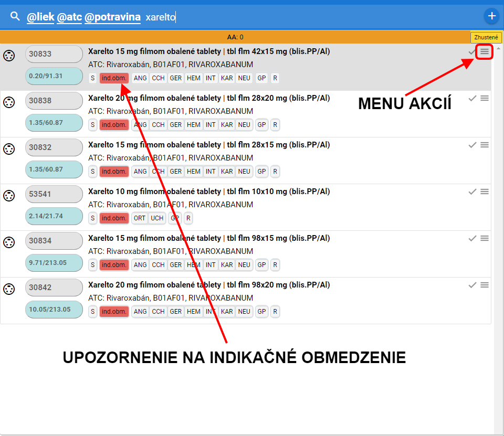
Task: Click GP tag in Xarelto 98x20 mg row
Action: coord(261,312)
